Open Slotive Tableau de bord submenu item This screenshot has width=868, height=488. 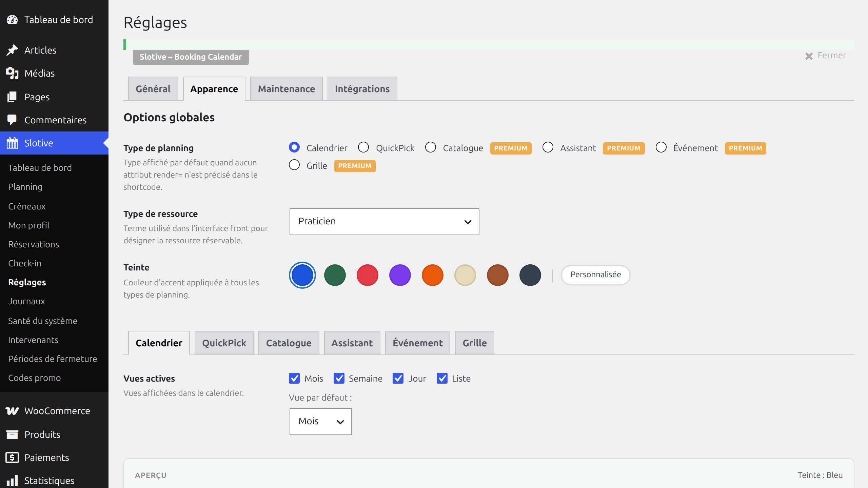[x=40, y=168]
